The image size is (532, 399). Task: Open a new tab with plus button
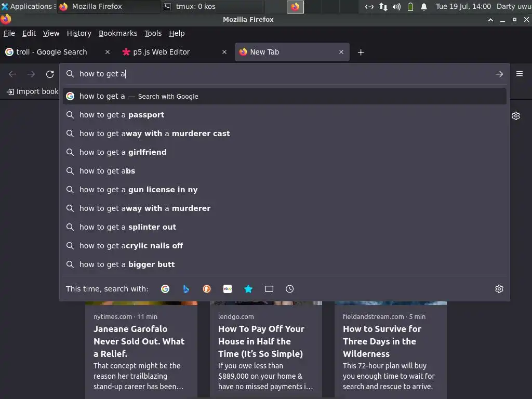361,52
